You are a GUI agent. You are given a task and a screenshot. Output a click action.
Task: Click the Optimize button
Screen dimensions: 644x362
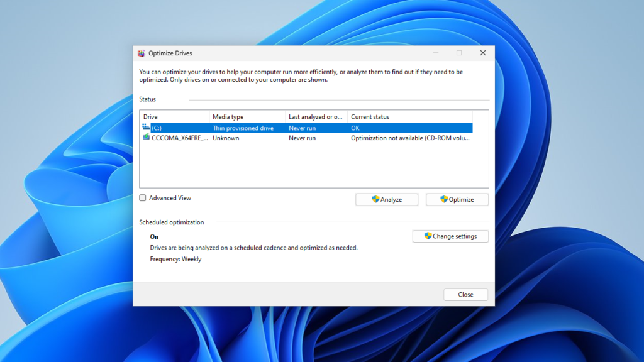(457, 199)
